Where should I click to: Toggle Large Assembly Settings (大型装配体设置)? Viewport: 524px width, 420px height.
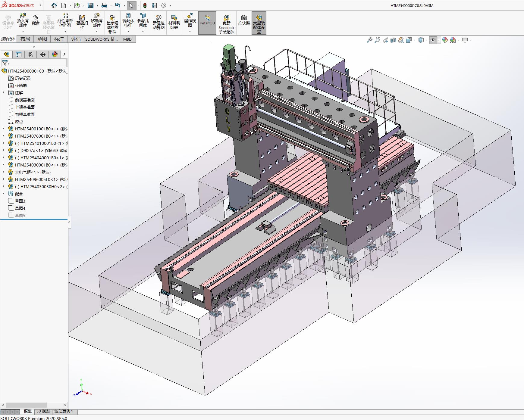[259, 23]
